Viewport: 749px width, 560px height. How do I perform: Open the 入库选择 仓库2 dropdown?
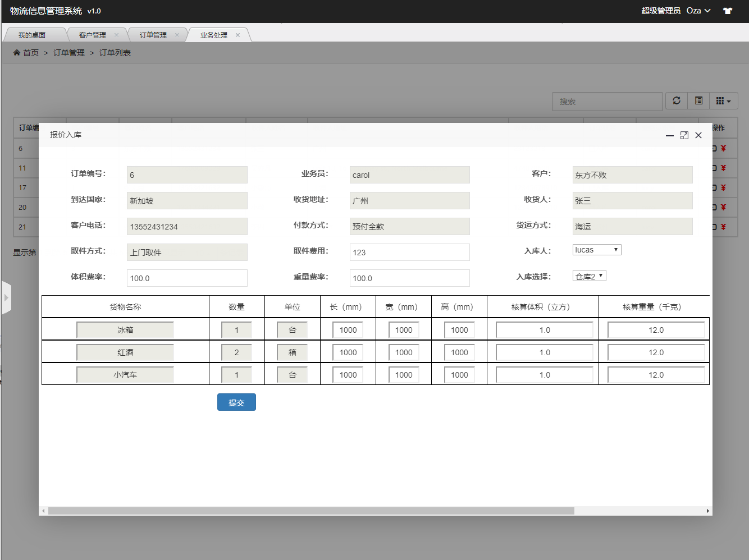pos(589,276)
